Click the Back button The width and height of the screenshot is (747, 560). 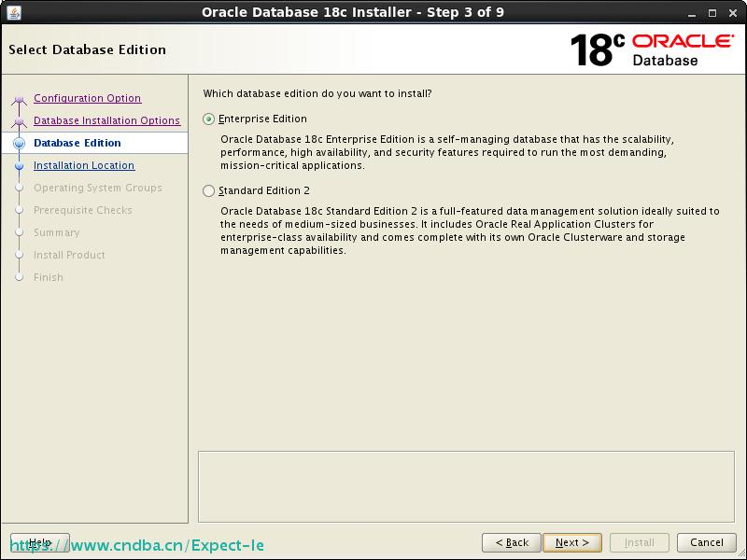512,542
